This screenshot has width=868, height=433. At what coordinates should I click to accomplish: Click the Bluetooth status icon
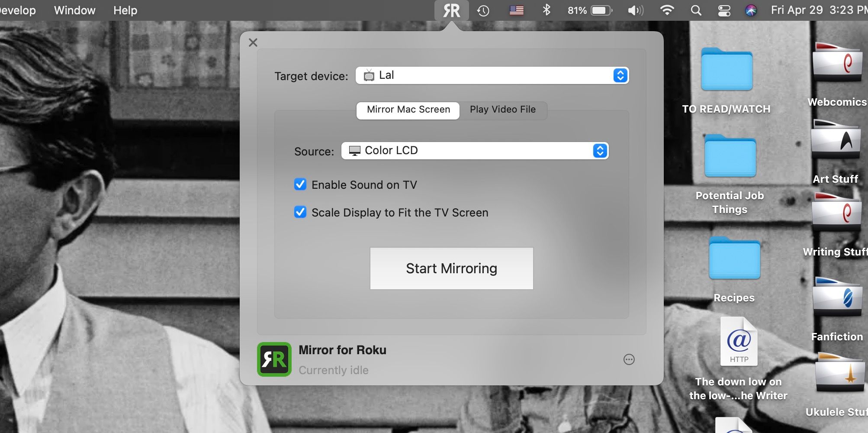[x=547, y=10]
